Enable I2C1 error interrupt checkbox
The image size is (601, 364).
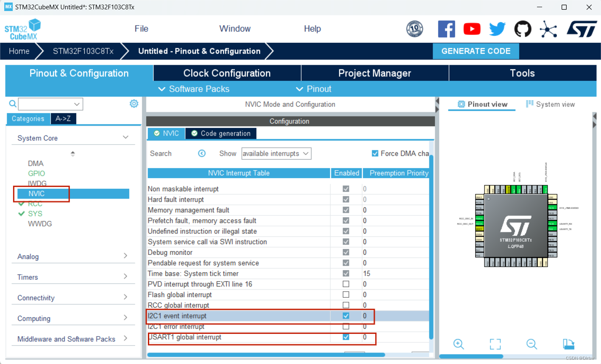click(346, 326)
